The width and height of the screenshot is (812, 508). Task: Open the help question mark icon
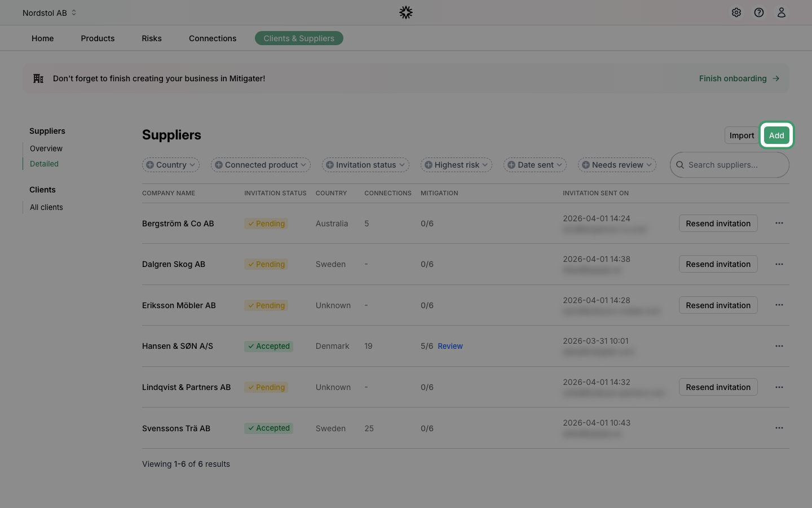tap(759, 12)
